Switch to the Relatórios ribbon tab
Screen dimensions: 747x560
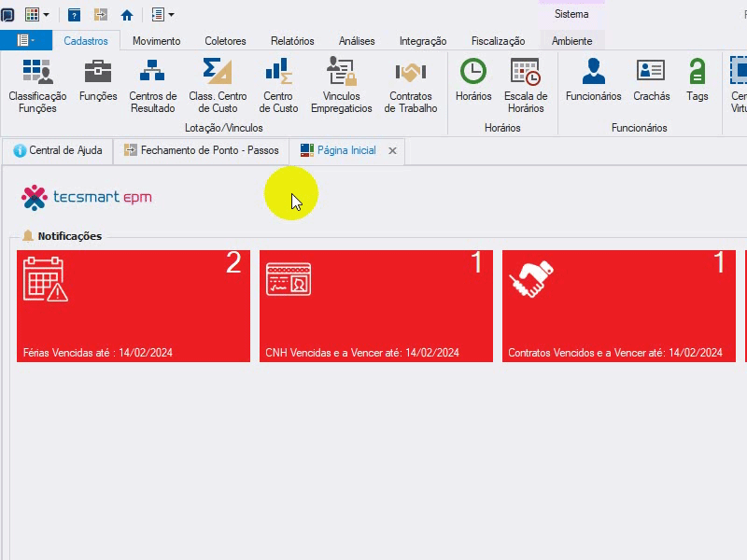click(x=292, y=41)
